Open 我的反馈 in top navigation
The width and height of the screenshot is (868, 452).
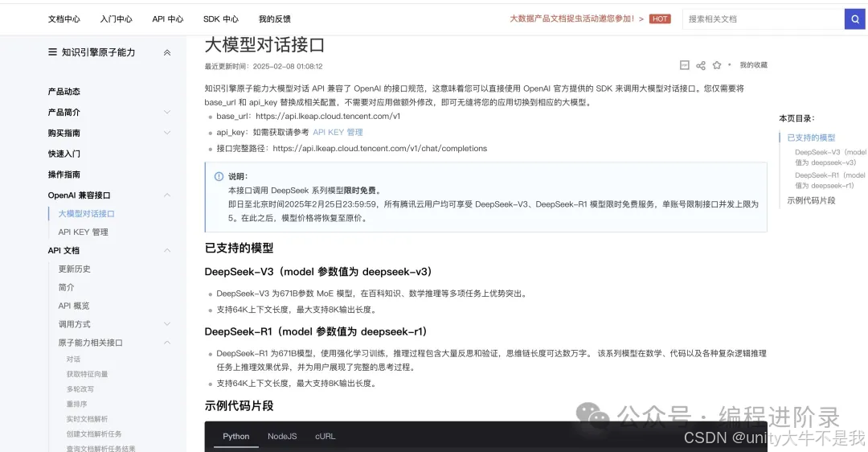(x=275, y=18)
